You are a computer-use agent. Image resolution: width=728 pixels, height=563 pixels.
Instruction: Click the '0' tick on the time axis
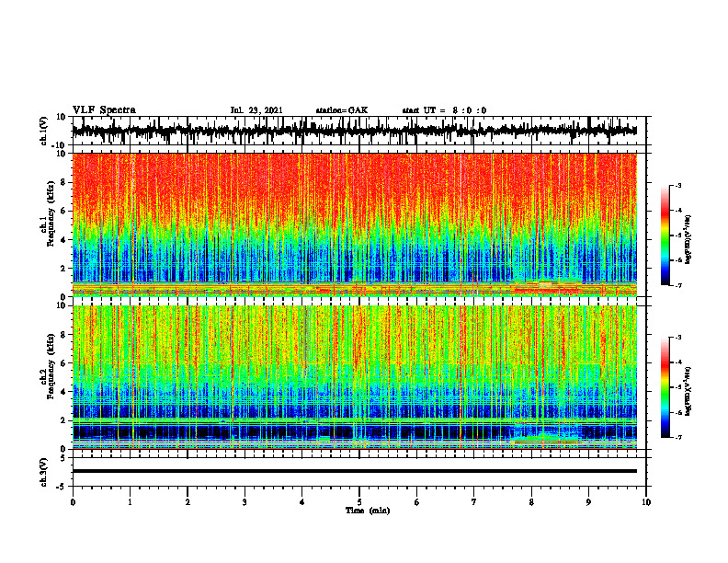(x=73, y=502)
